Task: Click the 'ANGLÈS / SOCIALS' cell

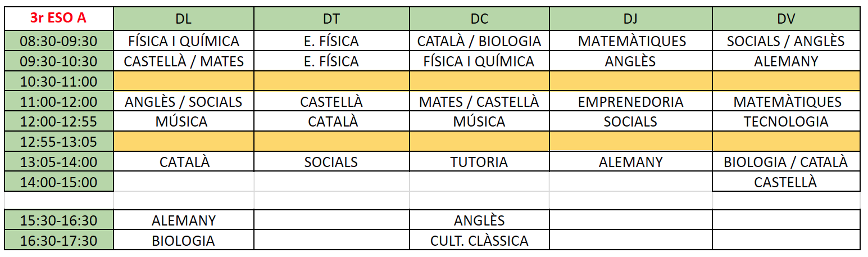Action: (183, 102)
